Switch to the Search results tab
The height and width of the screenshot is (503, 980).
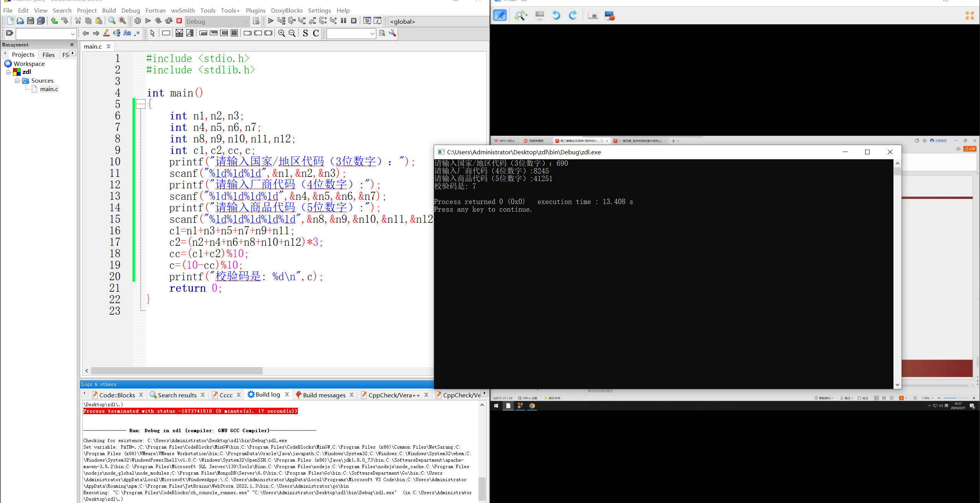pos(177,395)
